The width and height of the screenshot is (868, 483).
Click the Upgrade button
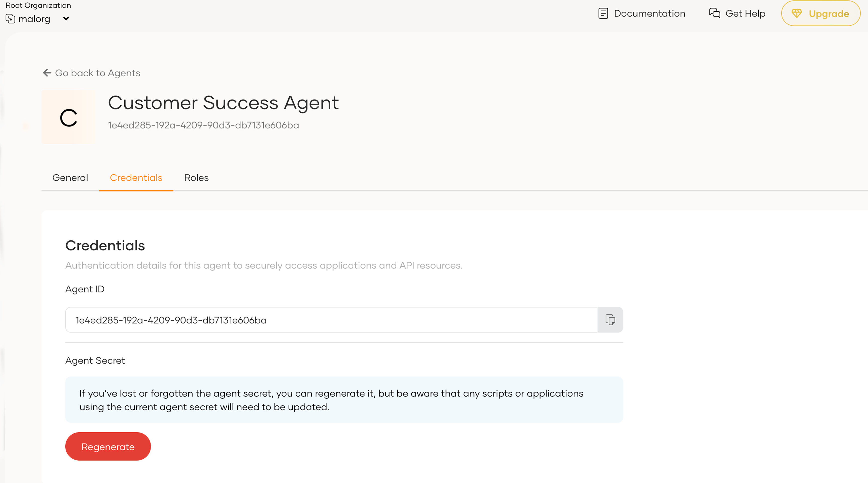821,14
